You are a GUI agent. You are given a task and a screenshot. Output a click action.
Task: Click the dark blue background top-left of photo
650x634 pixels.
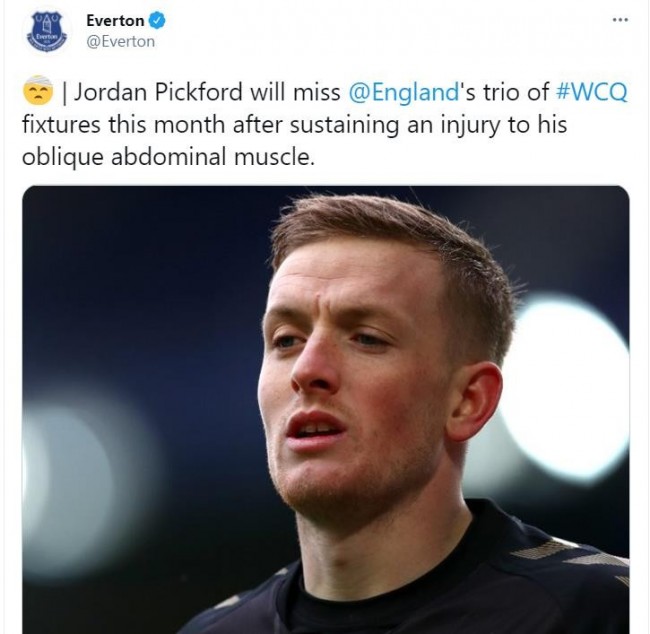pos(124,249)
